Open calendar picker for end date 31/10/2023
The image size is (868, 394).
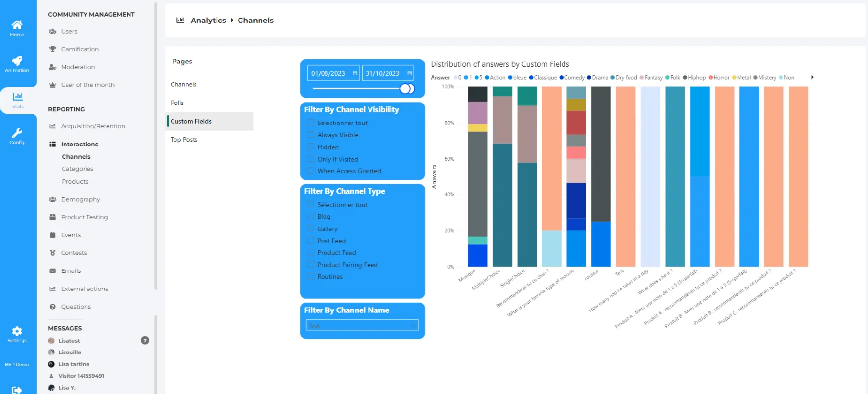coord(409,73)
